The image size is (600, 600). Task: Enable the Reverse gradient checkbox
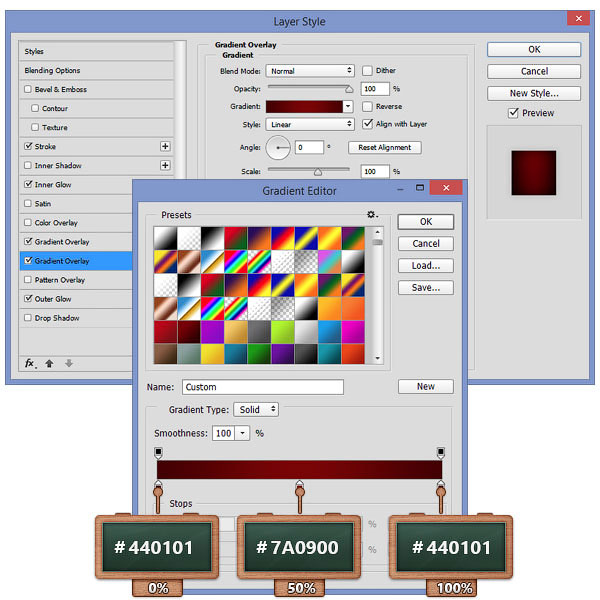point(367,106)
